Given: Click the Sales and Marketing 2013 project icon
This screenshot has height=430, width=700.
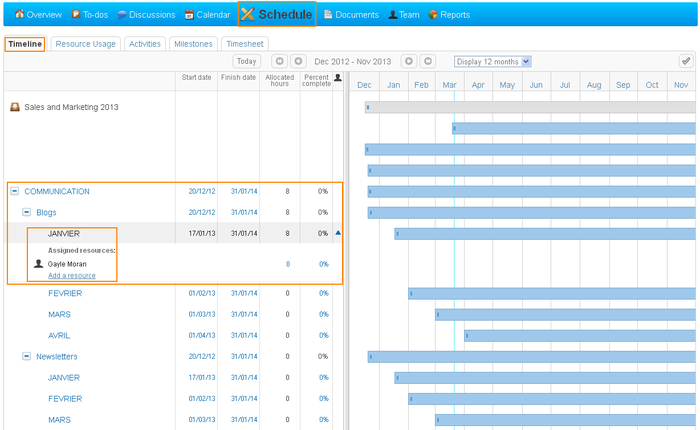Looking at the screenshot, I should coord(15,107).
